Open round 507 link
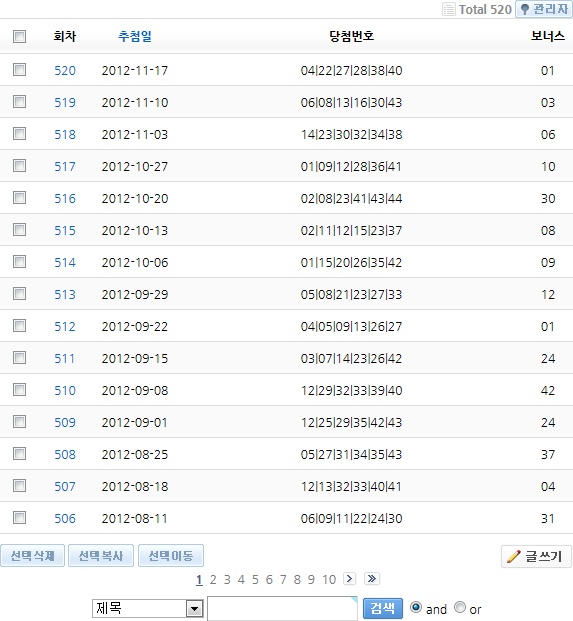Viewport: 573px width, 621px height. click(x=65, y=487)
